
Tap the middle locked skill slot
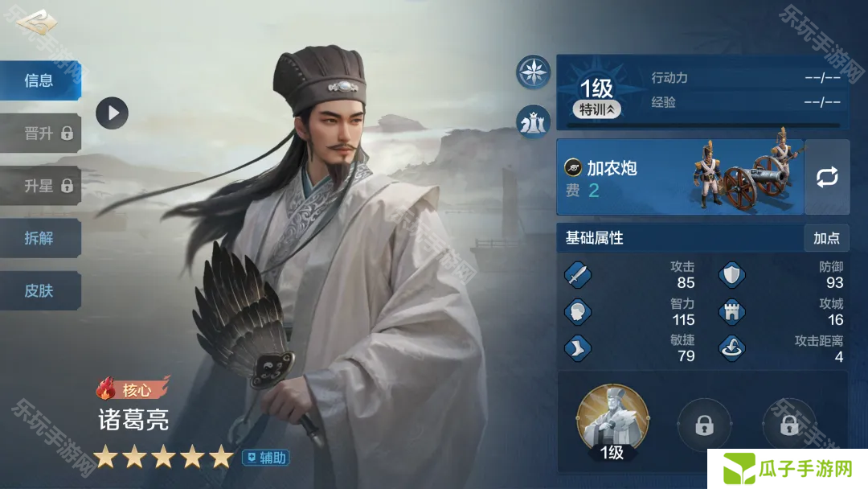(x=704, y=425)
